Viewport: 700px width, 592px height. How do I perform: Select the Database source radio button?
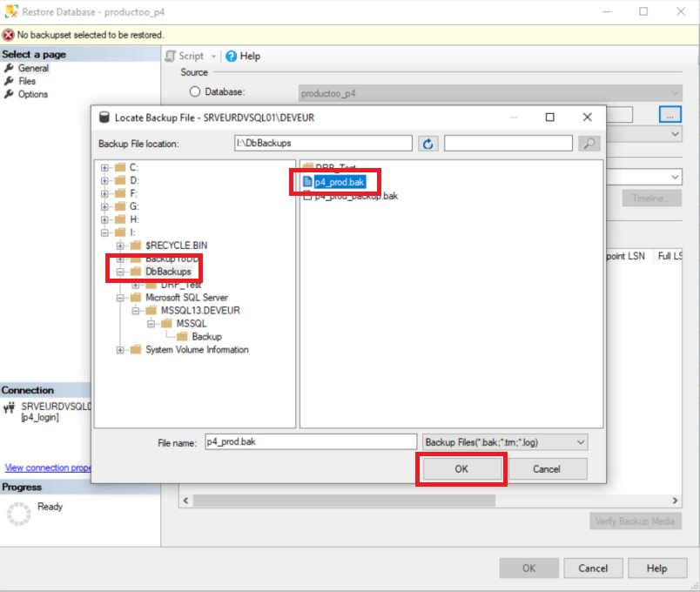coord(195,92)
